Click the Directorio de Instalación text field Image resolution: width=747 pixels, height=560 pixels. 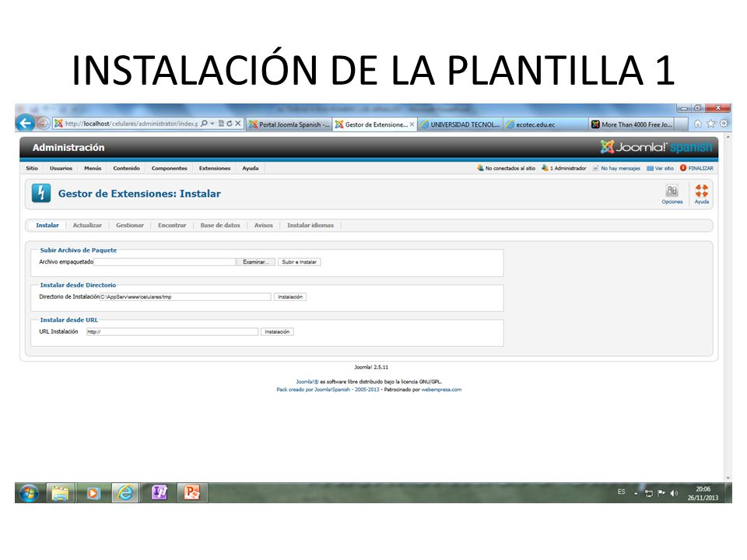coord(185,296)
